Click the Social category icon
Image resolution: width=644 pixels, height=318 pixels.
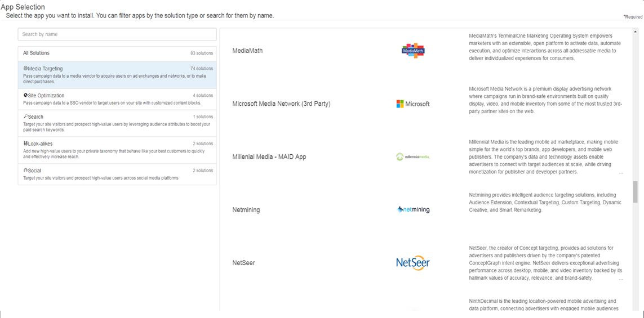point(25,171)
